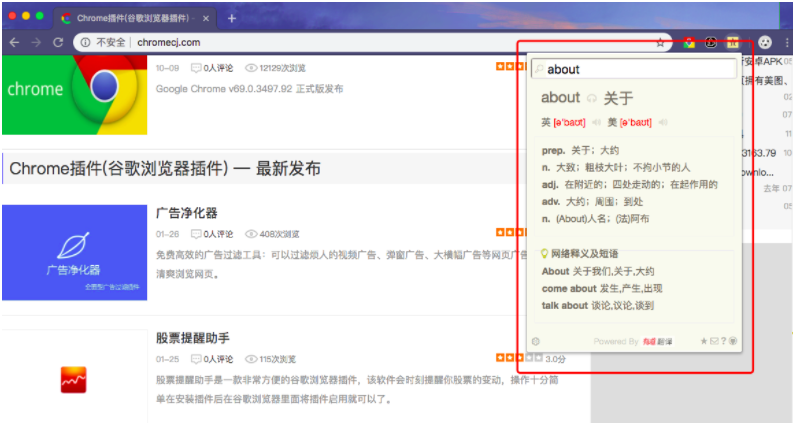Play the American 美 pronunciation speaker

point(663,122)
